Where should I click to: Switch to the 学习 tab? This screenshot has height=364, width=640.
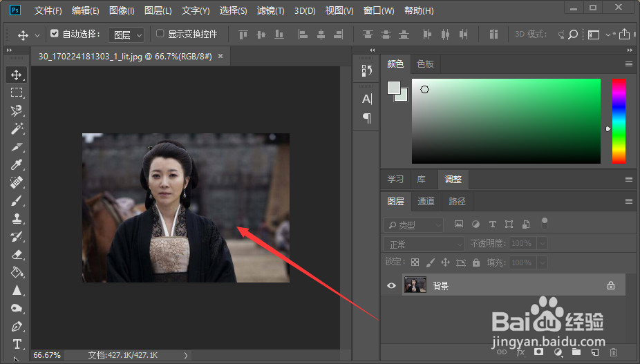tap(395, 180)
